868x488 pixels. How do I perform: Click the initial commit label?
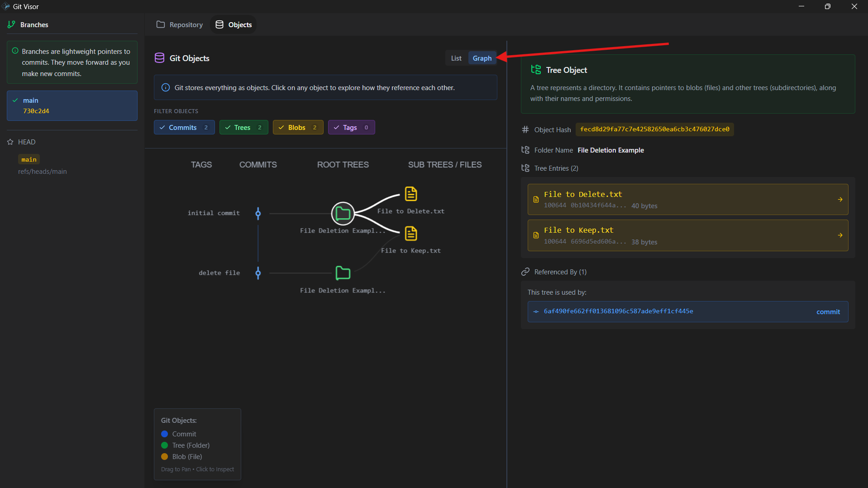point(214,213)
